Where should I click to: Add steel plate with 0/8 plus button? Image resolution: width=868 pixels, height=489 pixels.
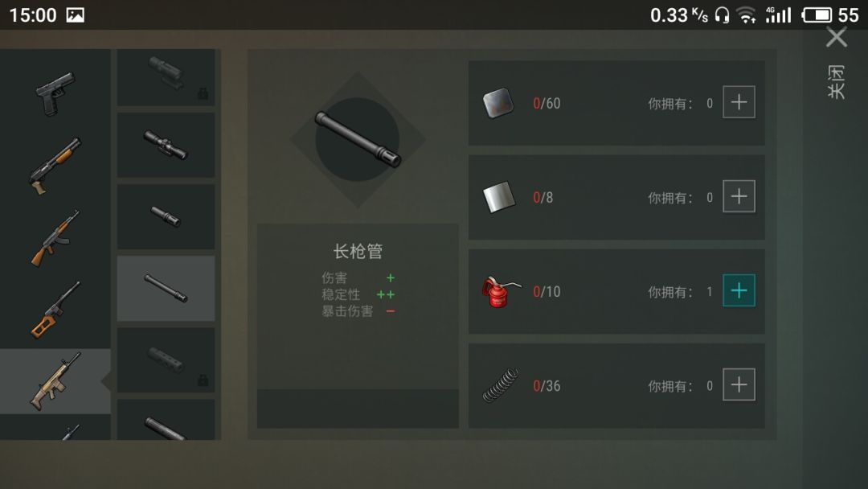click(739, 196)
